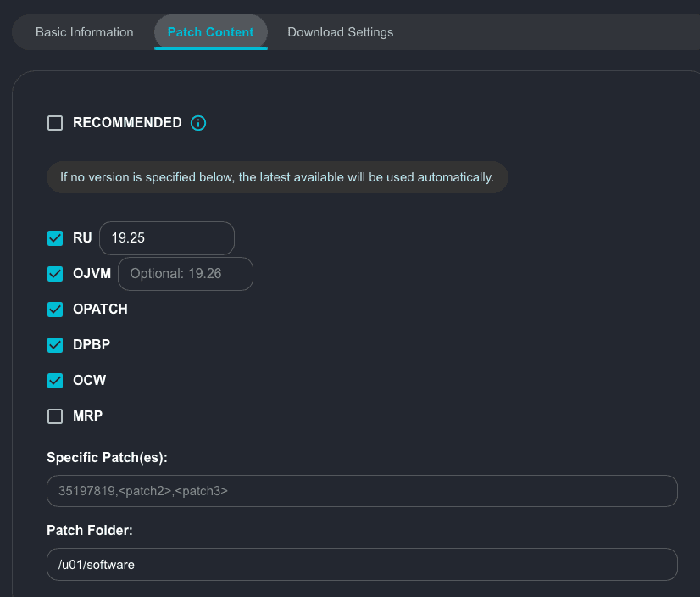This screenshot has width=700, height=597.
Task: Deselect the OCW checkbox
Action: tap(55, 381)
